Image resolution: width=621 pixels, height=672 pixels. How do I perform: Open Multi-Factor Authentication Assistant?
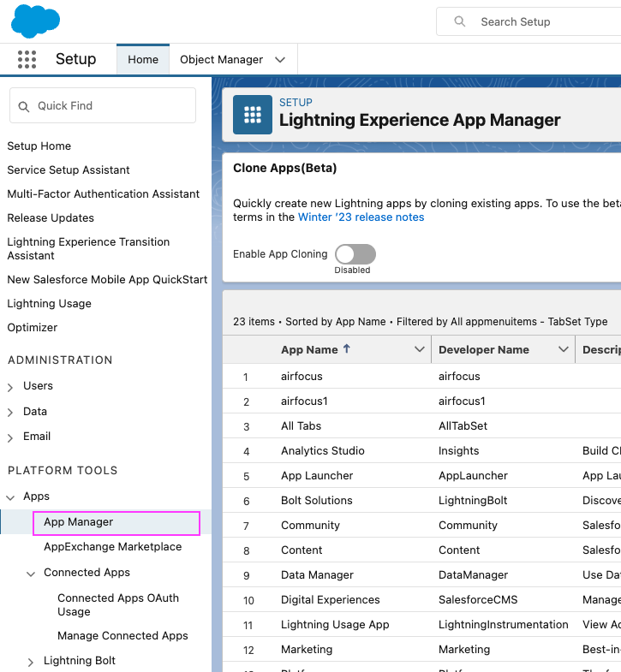click(x=104, y=194)
